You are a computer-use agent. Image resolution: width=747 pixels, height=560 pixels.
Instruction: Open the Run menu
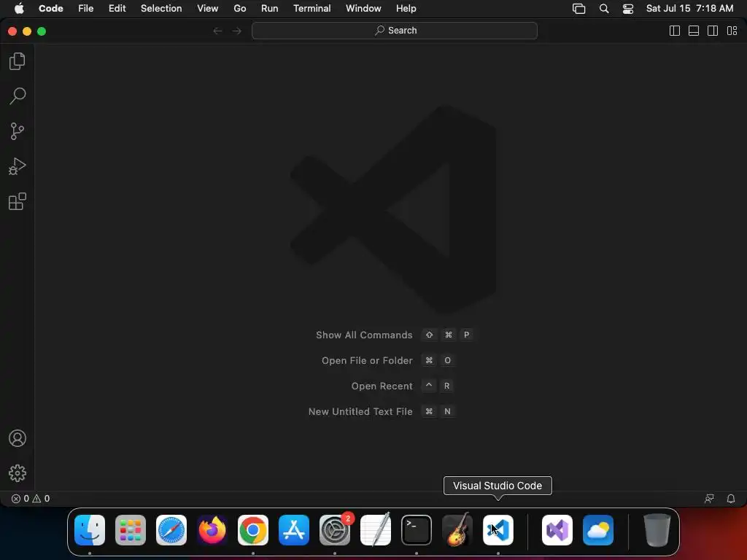click(269, 8)
